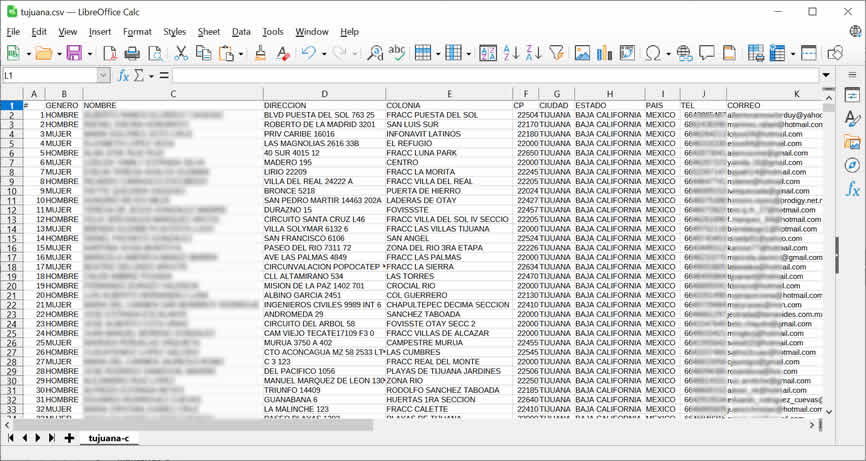Viewport: 866px width, 461px height.
Task: Expand the Open recent files dropdown arrow
Action: (59, 54)
